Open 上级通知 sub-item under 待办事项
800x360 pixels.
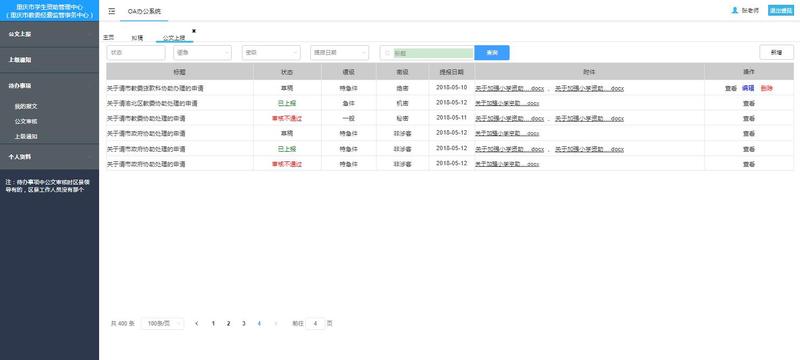click(26, 137)
